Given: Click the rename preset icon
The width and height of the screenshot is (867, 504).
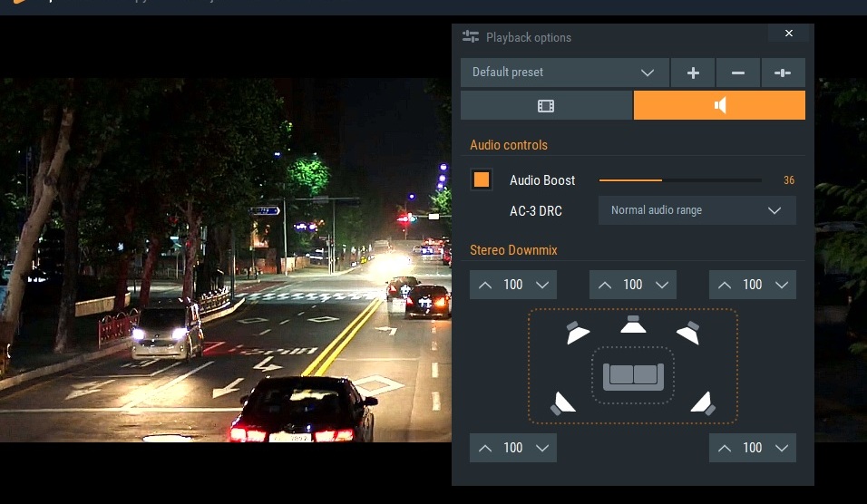Looking at the screenshot, I should (783, 73).
